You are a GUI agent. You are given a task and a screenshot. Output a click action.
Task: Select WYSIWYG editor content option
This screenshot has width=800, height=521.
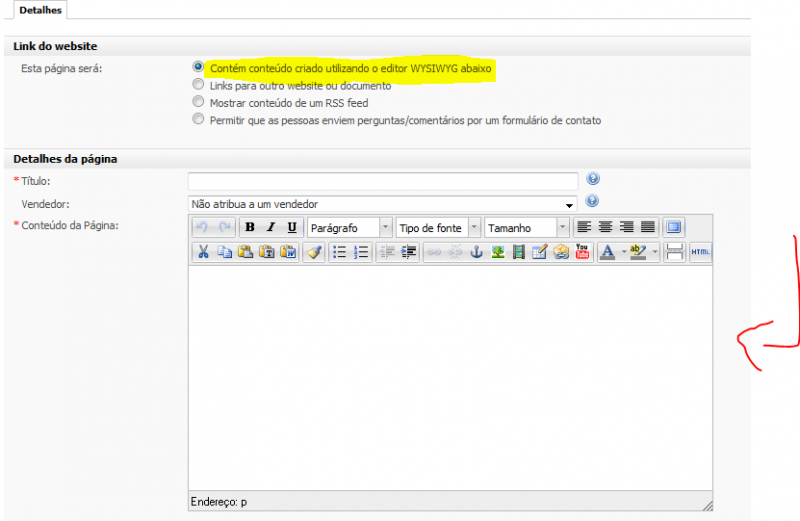[x=198, y=66]
